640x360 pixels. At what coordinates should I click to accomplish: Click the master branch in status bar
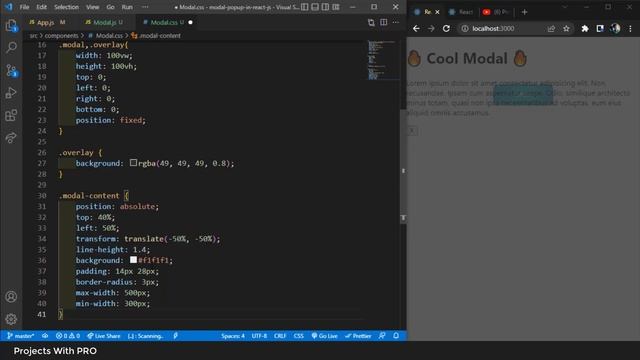click(x=20, y=336)
